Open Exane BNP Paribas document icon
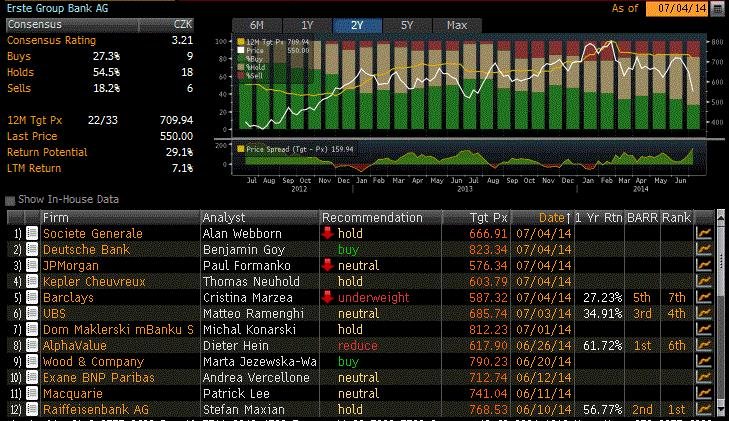This screenshot has width=729, height=421. [x=32, y=377]
